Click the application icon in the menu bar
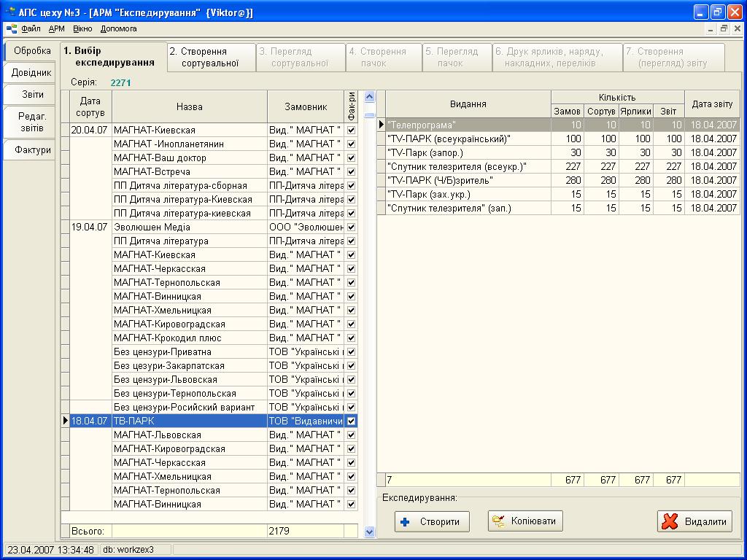Screen dimensions: 747x560 (x=12, y=29)
